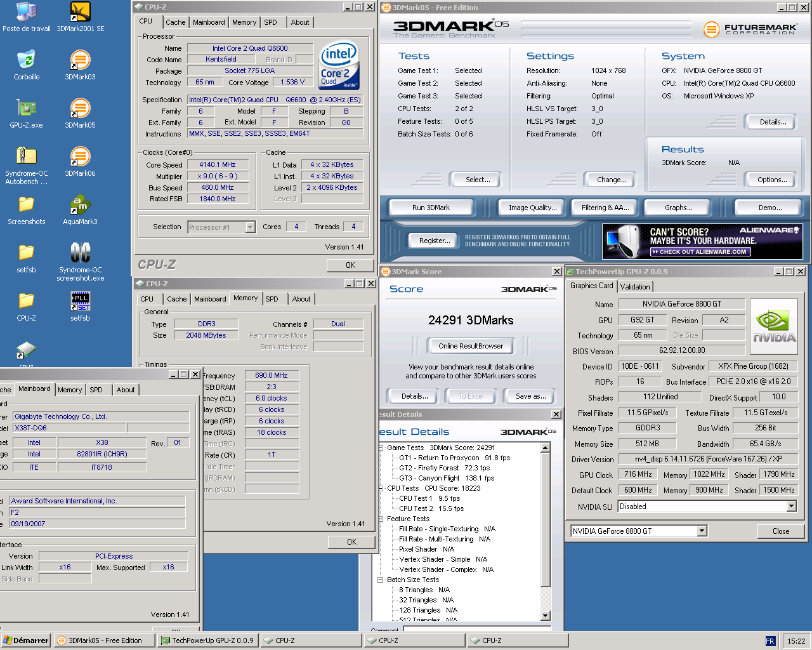Launch GPU-Z.exe desktop icon
This screenshot has width=812, height=650.
tap(26, 114)
